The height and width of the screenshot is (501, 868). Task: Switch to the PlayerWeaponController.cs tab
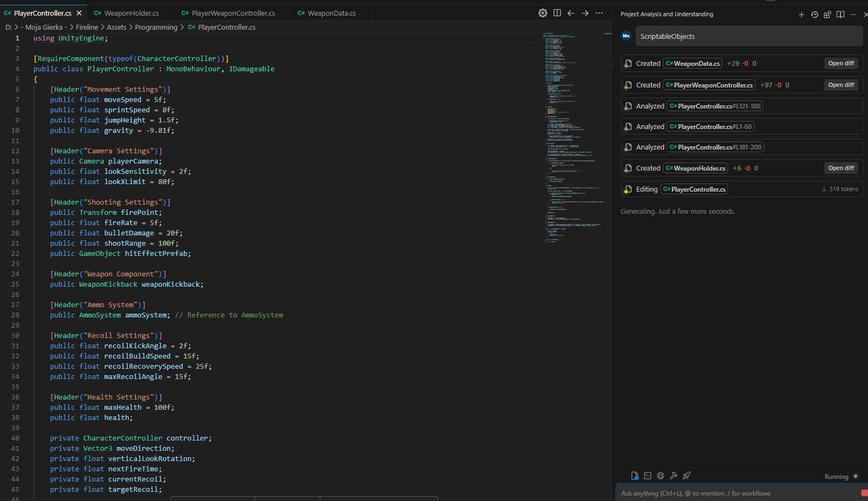233,13
